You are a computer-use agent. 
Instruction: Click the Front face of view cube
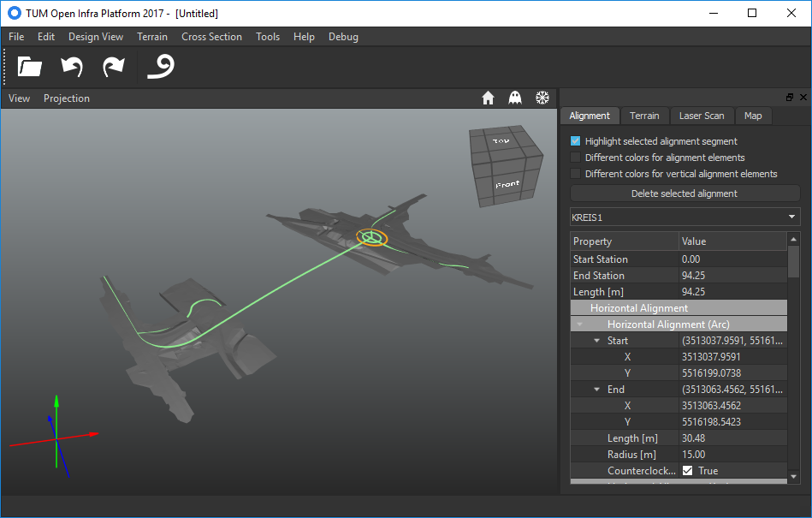point(507,184)
